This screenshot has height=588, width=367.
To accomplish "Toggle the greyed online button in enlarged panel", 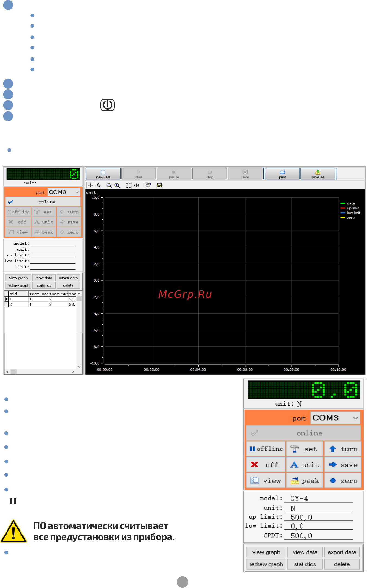I will (x=303, y=433).
